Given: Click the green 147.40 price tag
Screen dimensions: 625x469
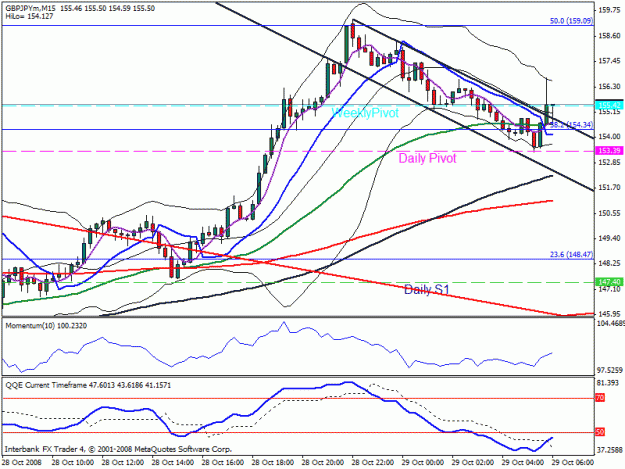Looking at the screenshot, I should (609, 282).
